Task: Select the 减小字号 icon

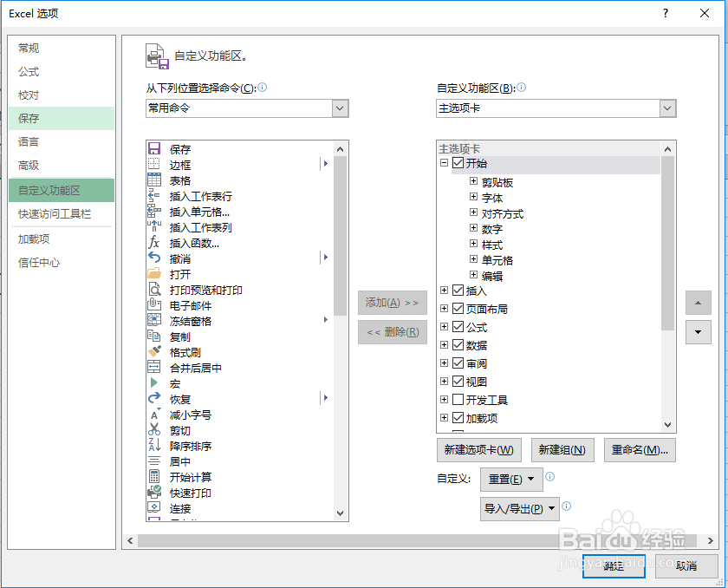Action: pos(154,415)
